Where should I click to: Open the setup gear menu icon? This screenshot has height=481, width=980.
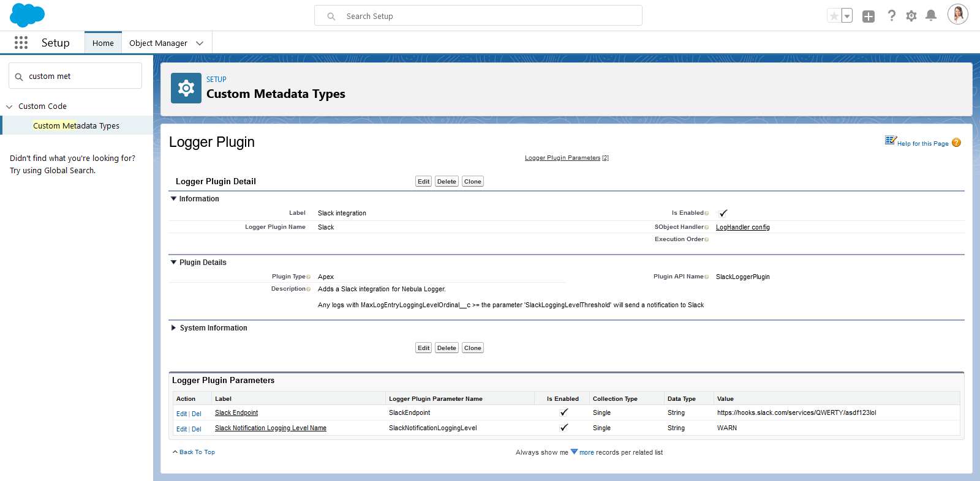[911, 16]
